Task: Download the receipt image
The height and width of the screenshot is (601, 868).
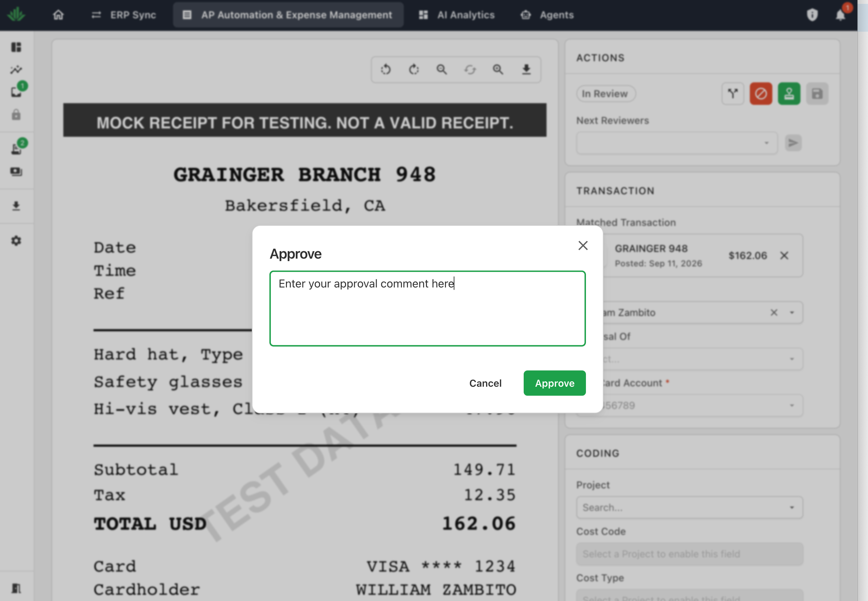Action: coord(526,69)
